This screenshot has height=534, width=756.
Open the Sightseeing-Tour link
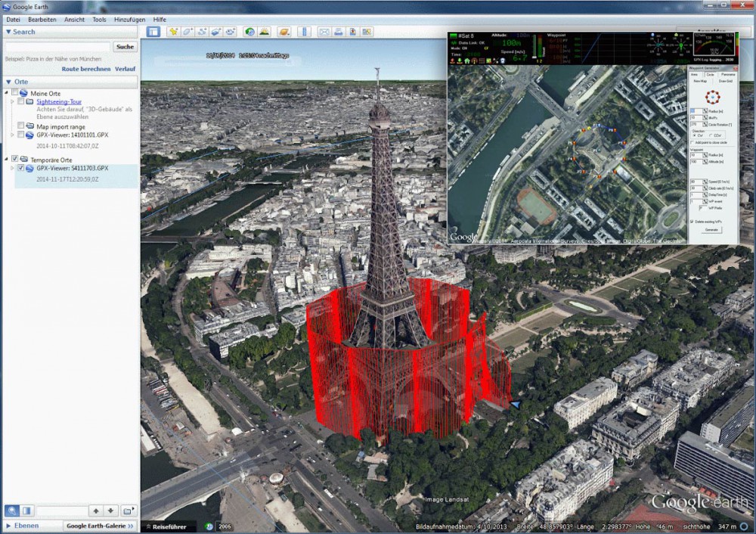point(59,101)
